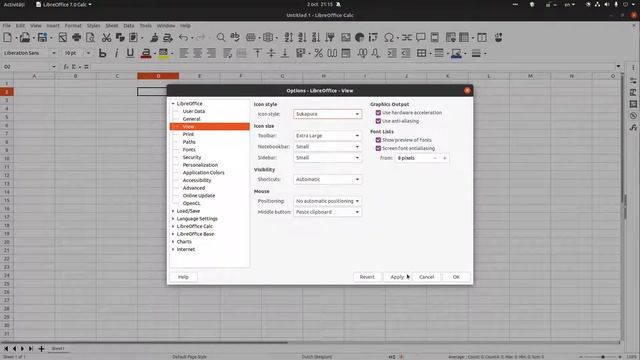Open the File menu
Viewport: 640px width, 360px height.
pyautogui.click(x=7, y=25)
